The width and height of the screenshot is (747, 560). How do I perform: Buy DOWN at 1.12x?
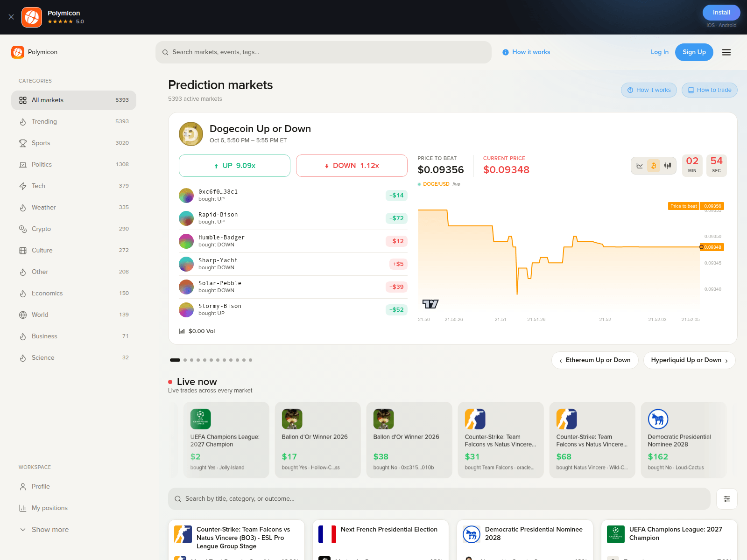[352, 166]
